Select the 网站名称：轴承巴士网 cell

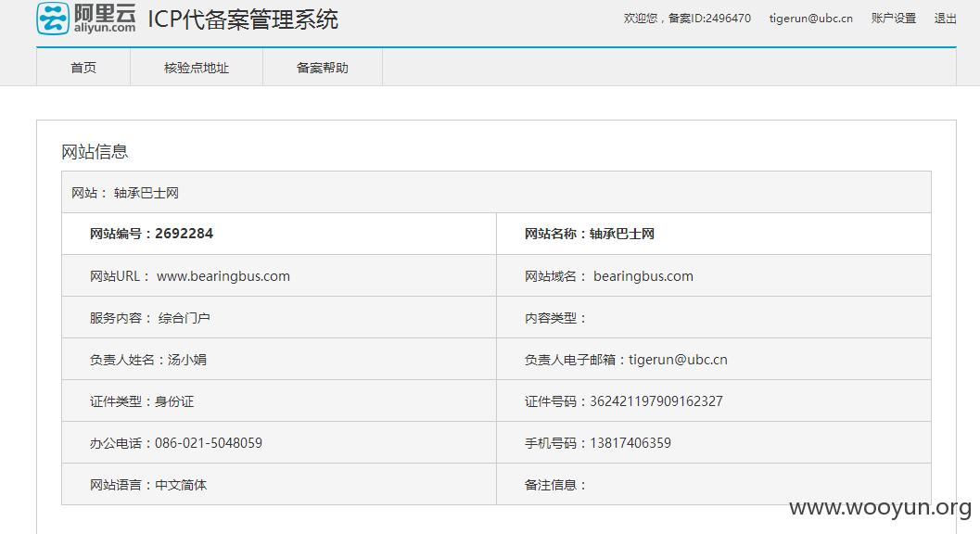coord(714,234)
